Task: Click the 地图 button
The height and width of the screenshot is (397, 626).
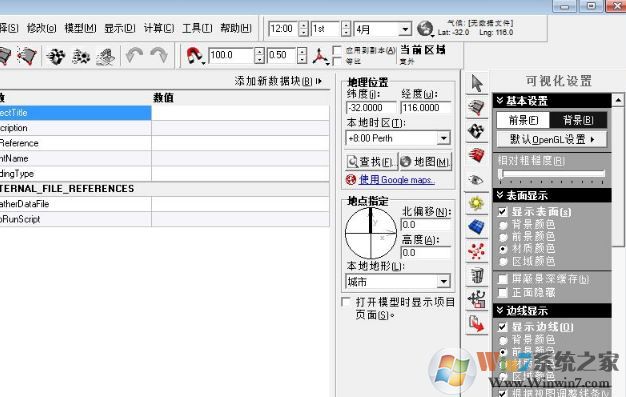Action: [426, 161]
